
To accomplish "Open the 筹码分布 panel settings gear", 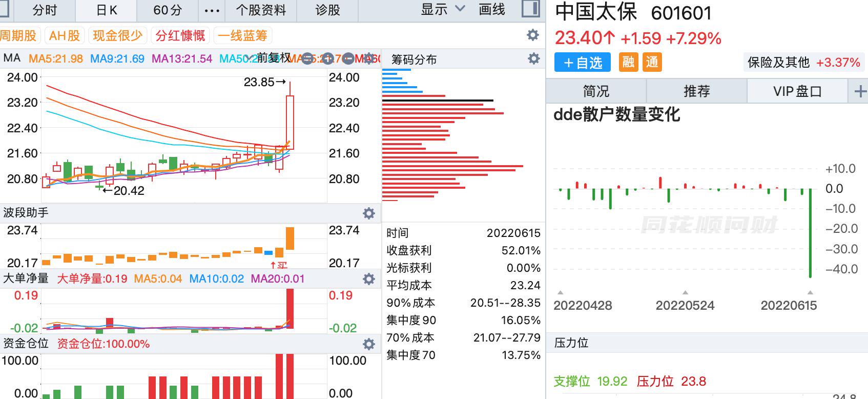I will pyautogui.click(x=534, y=58).
